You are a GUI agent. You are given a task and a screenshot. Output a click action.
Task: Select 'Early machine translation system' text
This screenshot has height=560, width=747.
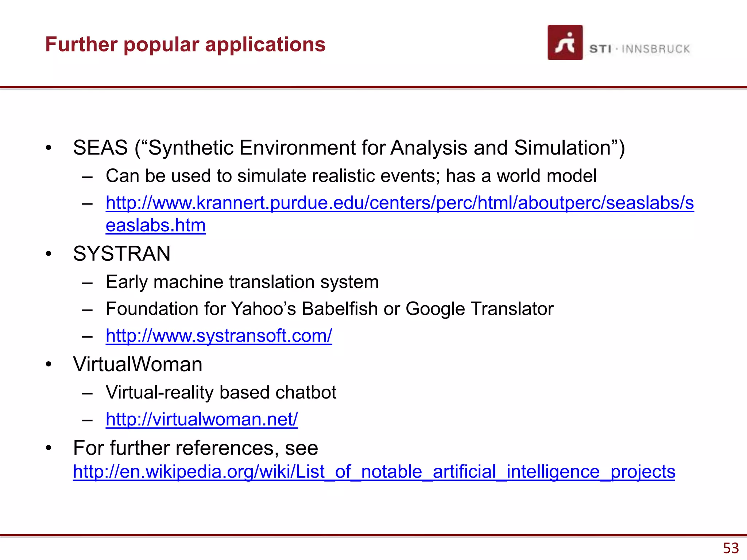pos(242,282)
